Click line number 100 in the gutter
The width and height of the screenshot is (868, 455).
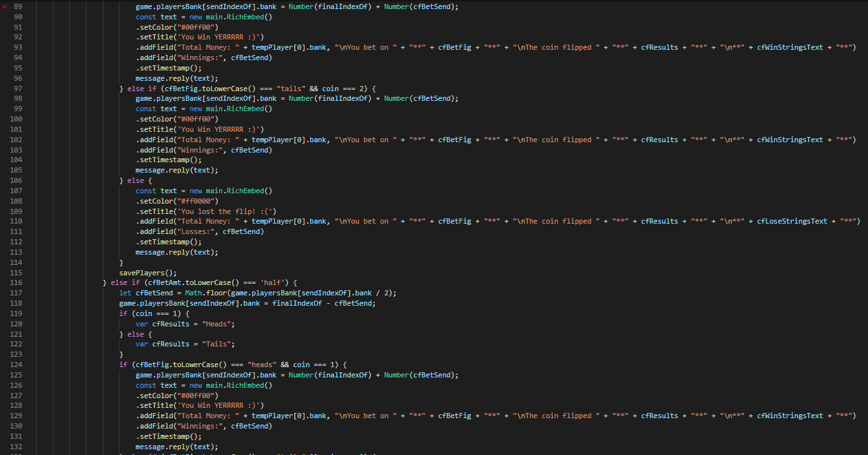pos(16,119)
